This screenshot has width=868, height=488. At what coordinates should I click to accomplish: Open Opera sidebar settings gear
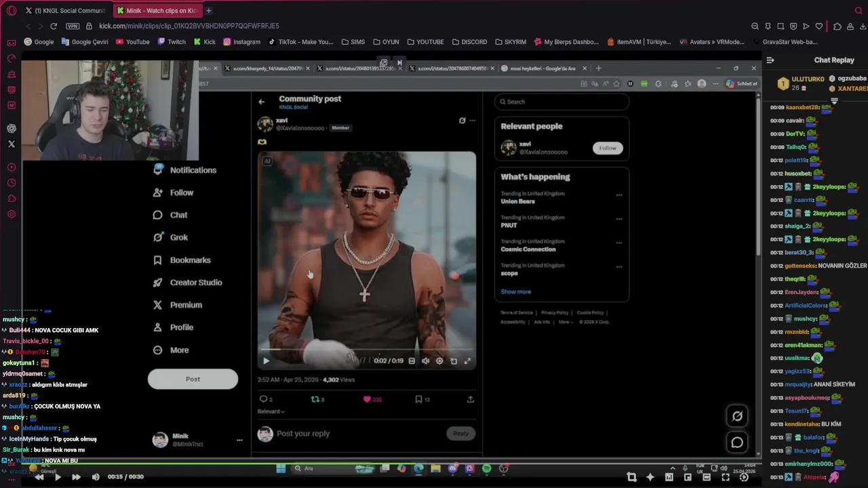(12, 214)
